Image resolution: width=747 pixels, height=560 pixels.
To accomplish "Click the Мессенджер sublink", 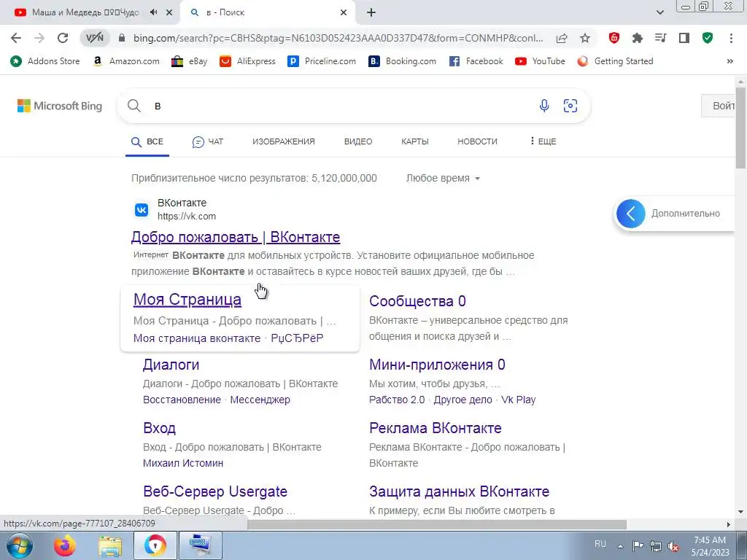I will point(260,400).
